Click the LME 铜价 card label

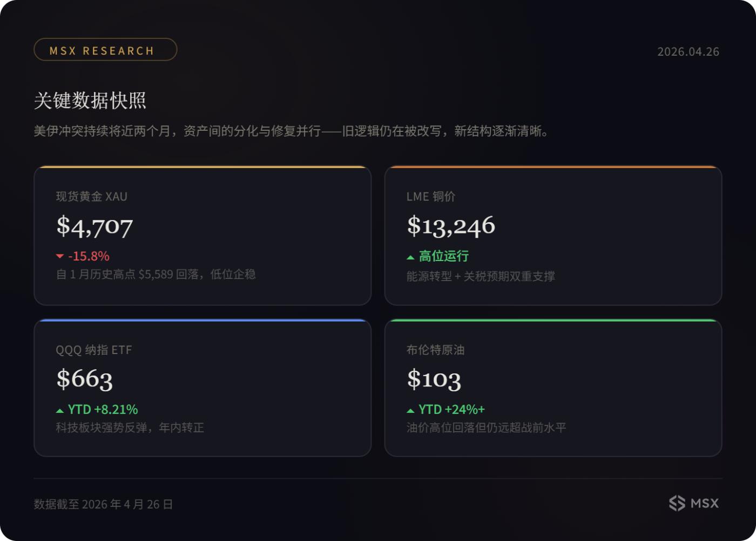(431, 197)
